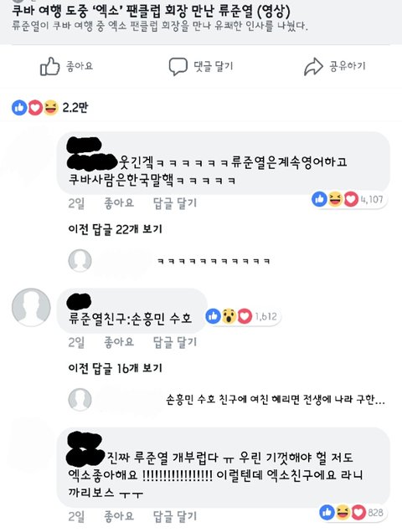Like the bottom comment about 엑소친구
Viewport: 402px width, 532px height.
click(x=119, y=516)
